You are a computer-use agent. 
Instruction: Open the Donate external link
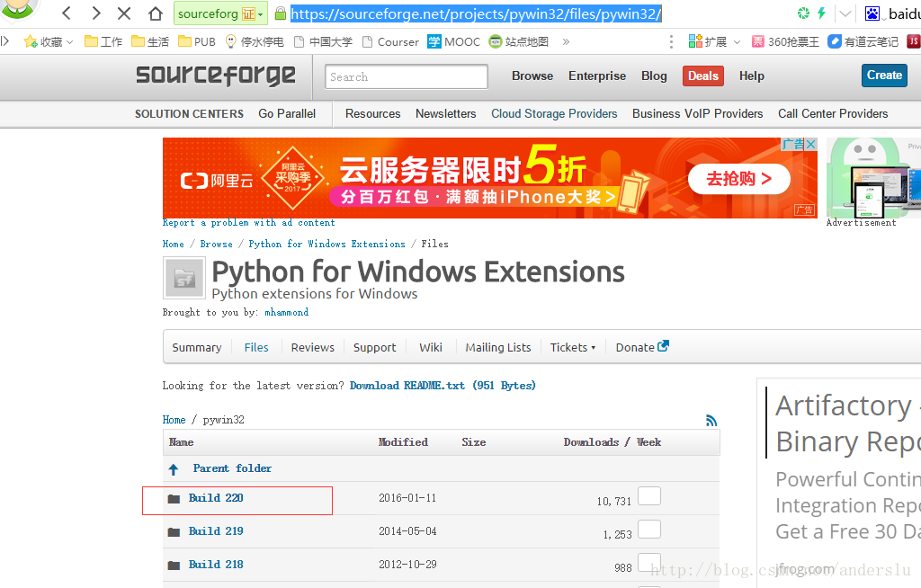click(642, 347)
